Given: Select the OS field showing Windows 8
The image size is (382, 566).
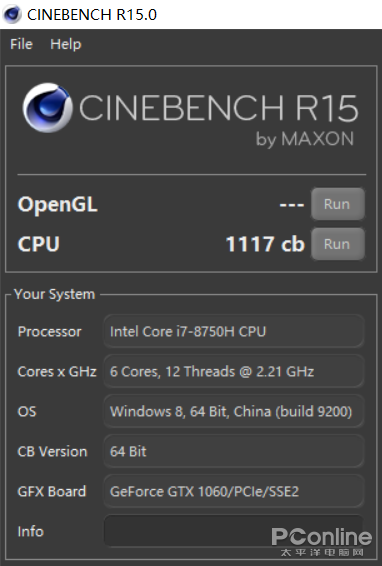Looking at the screenshot, I should 233,412.
